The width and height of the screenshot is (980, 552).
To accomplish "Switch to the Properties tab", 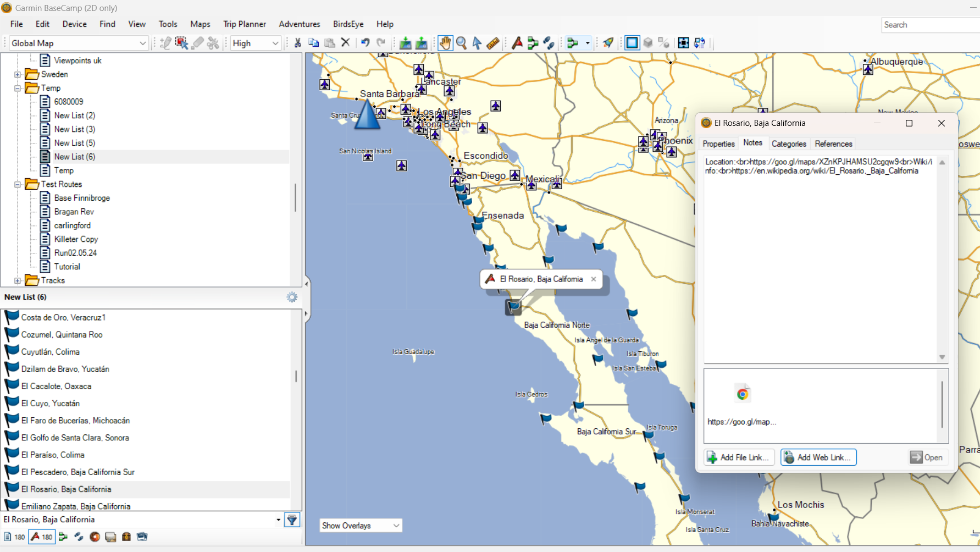I will [x=718, y=143].
